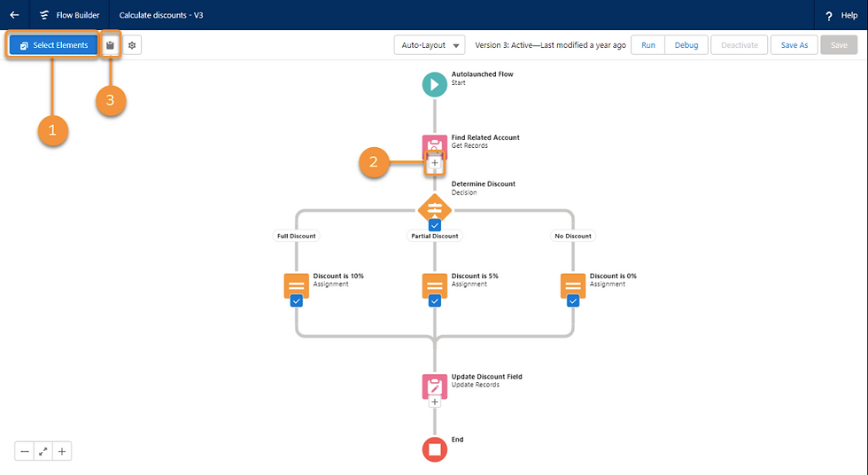Screen dimensions: 868x475
Task: Click the Debug button
Action: click(686, 45)
